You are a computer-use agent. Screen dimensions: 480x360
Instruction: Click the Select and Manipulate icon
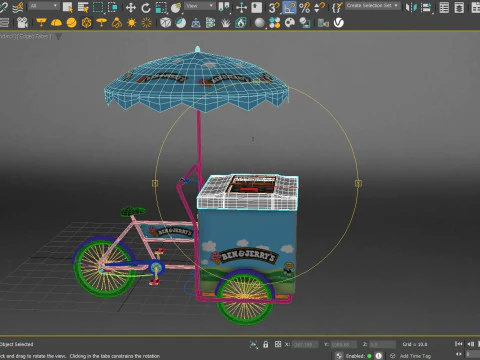pos(241,7)
